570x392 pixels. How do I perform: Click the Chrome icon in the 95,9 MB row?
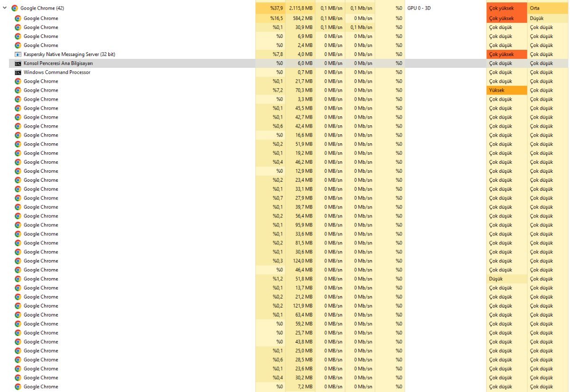coord(18,225)
